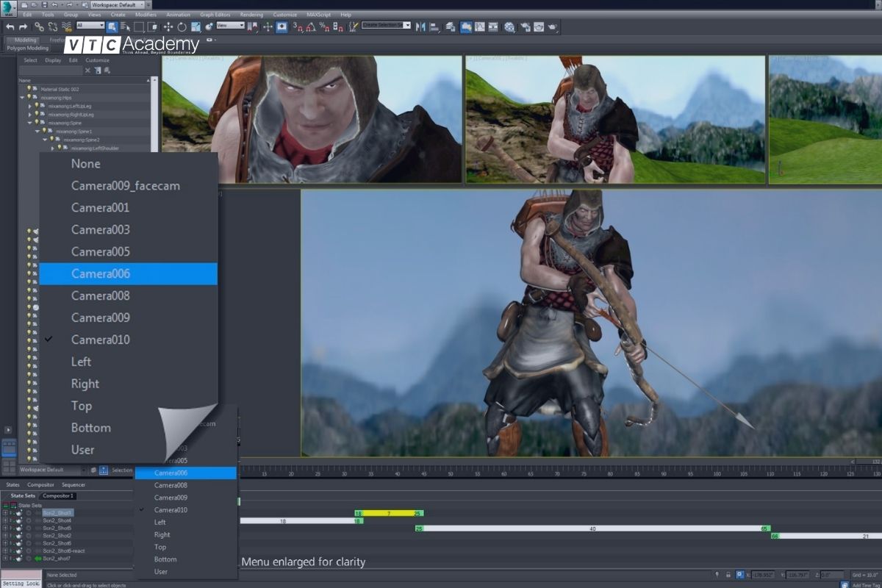882x588 pixels.
Task: Collapse the mixamorig:Spine branch
Action: click(x=31, y=122)
